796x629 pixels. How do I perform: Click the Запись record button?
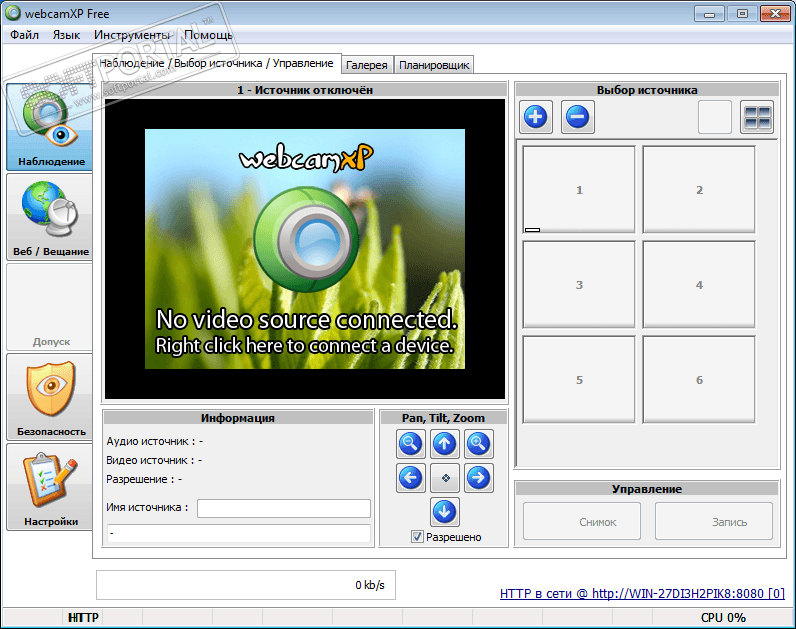(714, 521)
